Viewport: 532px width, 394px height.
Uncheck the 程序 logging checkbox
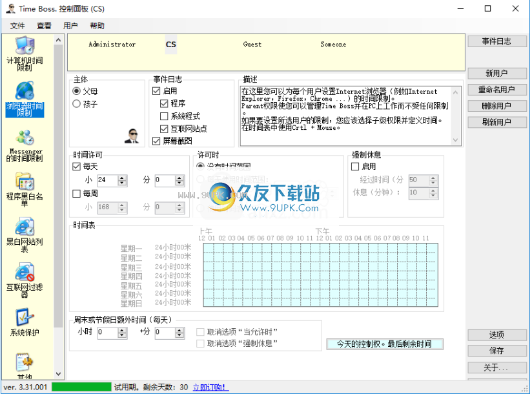tap(164, 103)
